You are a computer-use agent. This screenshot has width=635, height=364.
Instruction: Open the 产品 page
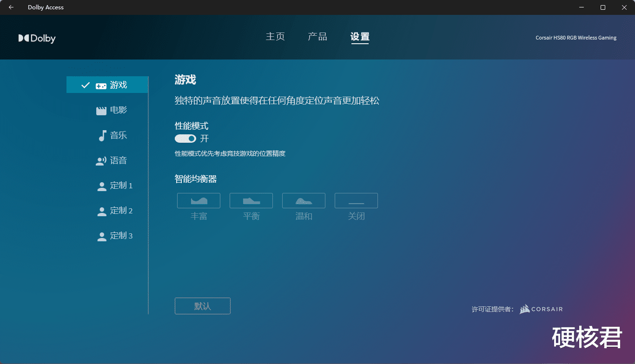[317, 37]
